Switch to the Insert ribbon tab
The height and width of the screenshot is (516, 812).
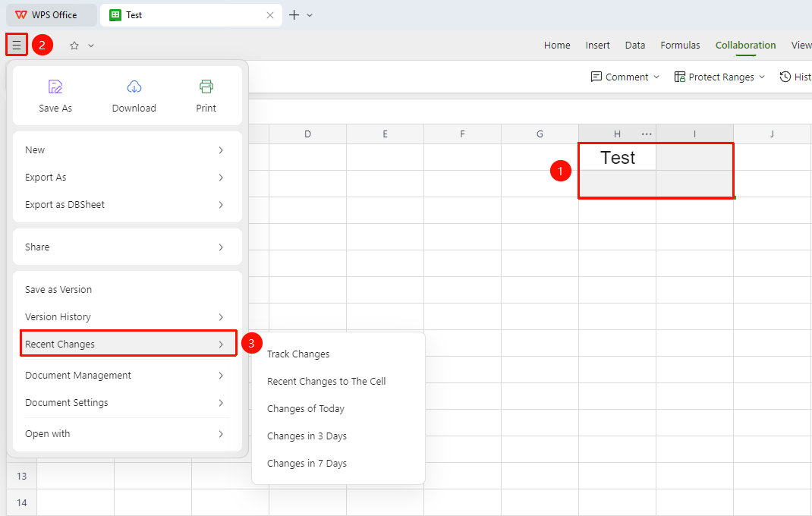597,46
